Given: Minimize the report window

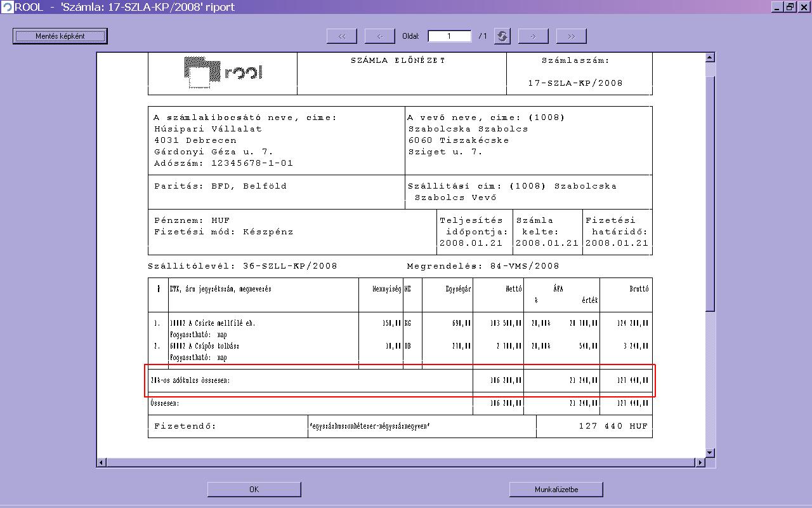Looking at the screenshot, I should point(778,6).
